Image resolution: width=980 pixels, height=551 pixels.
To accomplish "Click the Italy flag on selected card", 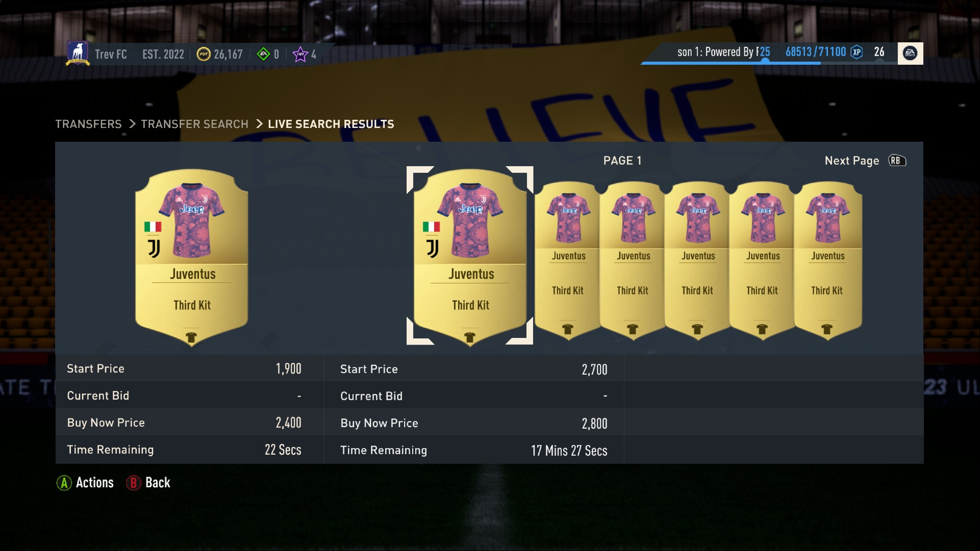I will 431,227.
